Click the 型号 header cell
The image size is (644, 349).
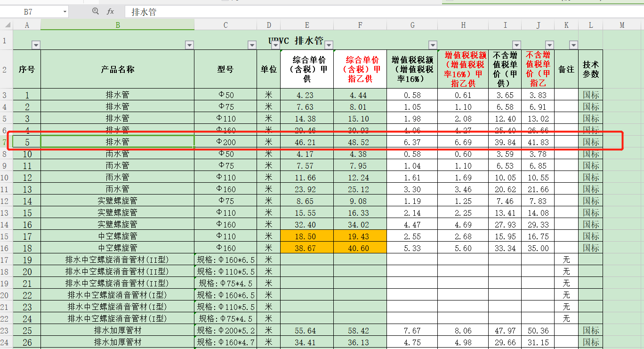click(x=225, y=69)
